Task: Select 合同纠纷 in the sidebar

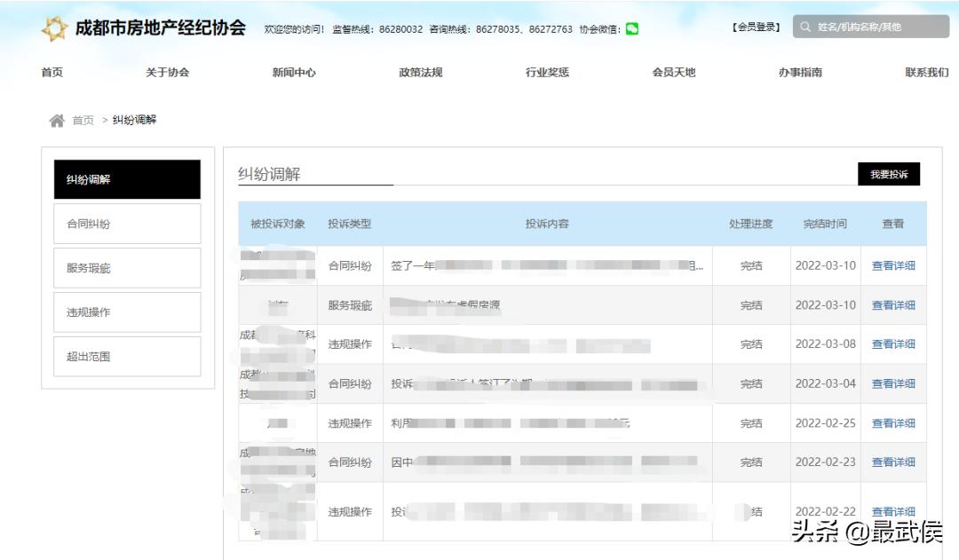Action: tap(126, 223)
